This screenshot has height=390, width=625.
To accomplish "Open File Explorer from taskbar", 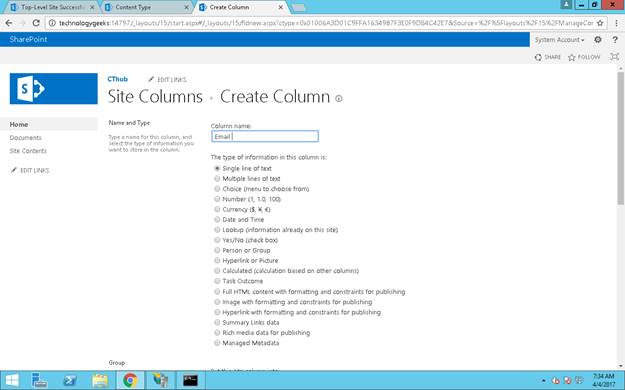I will (100, 380).
